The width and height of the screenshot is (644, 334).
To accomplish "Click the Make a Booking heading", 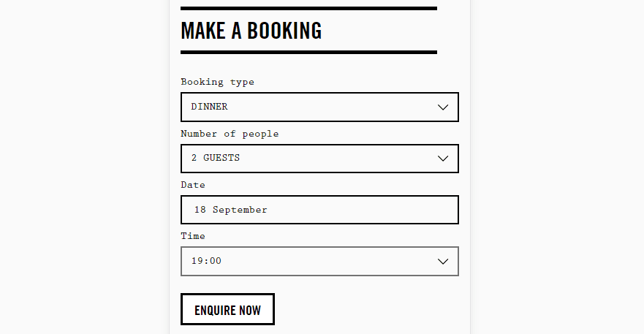I will click(251, 31).
